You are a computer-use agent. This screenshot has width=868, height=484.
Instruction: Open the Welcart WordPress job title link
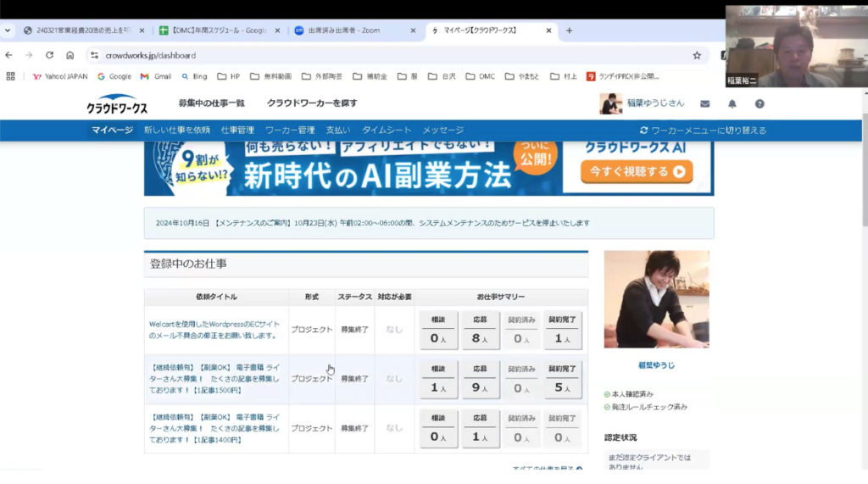click(x=214, y=330)
